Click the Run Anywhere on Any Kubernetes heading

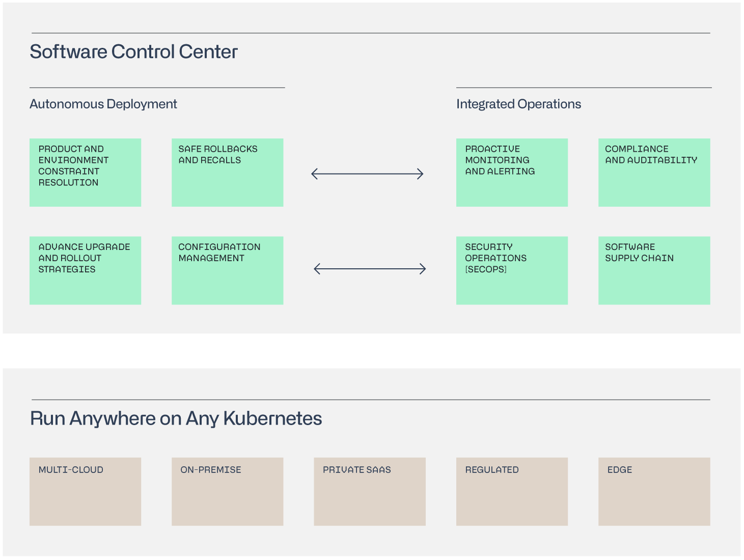(x=176, y=418)
